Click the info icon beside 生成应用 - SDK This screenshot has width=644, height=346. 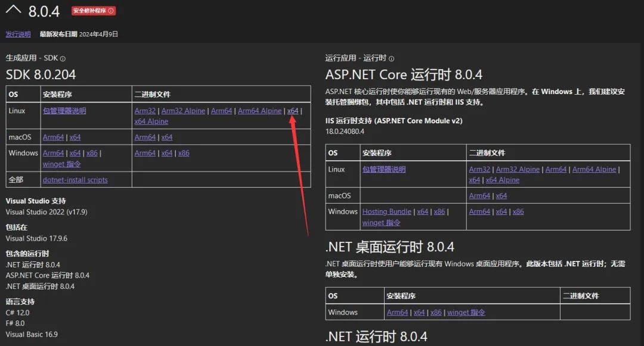point(63,58)
